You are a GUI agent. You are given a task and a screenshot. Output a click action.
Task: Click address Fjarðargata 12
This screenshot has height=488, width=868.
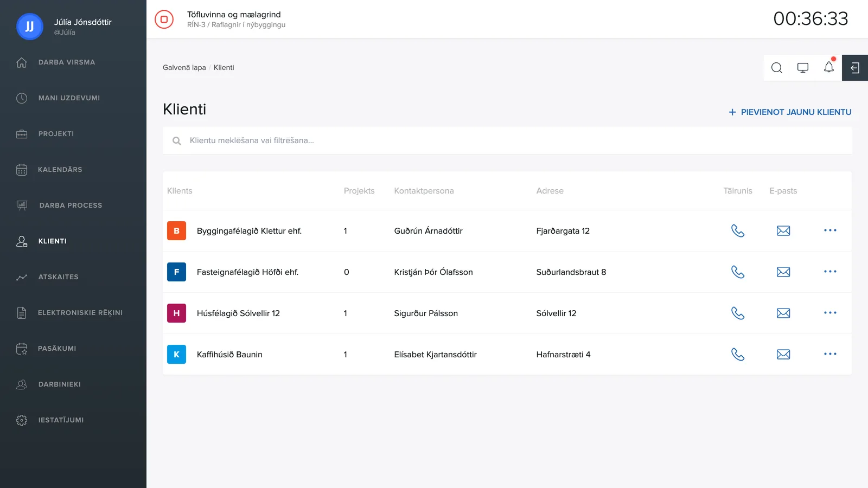(563, 231)
